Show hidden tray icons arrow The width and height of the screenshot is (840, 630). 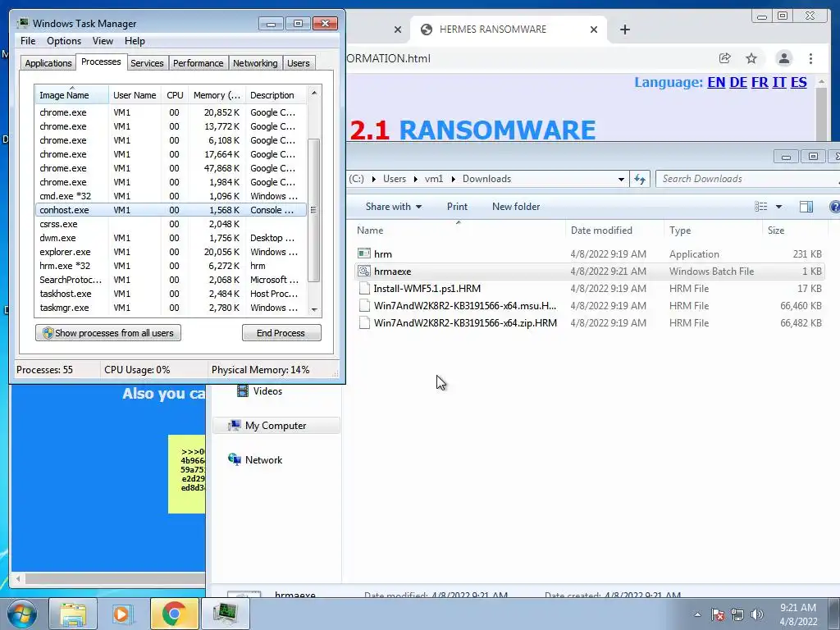697,614
